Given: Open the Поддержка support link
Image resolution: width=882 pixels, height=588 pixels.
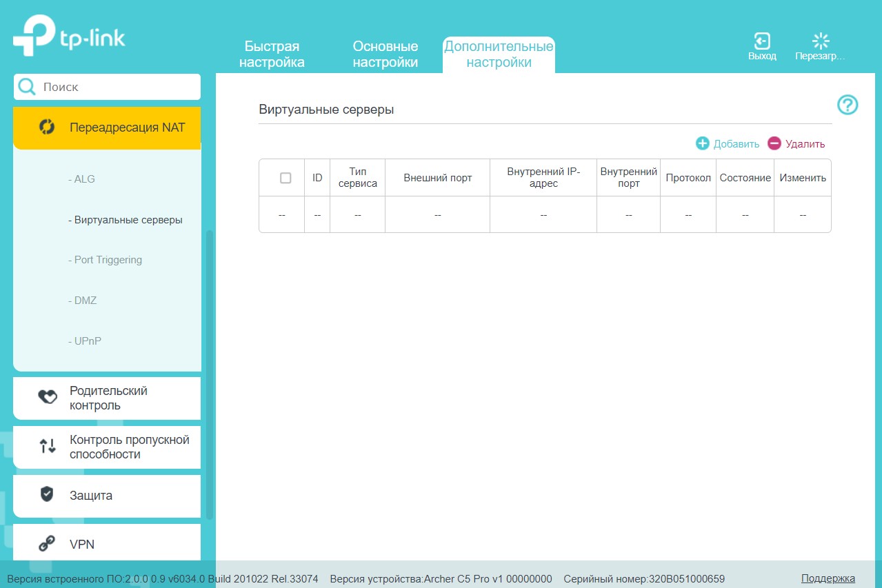Looking at the screenshot, I should [x=828, y=578].
